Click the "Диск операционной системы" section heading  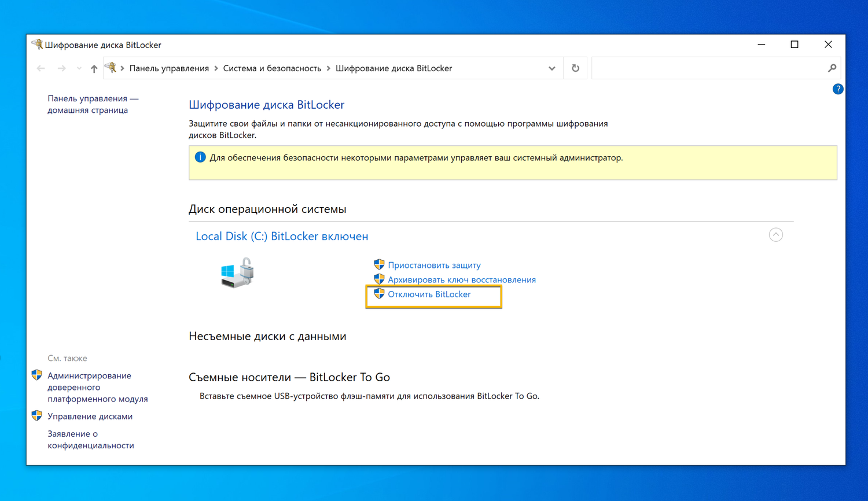(x=267, y=209)
